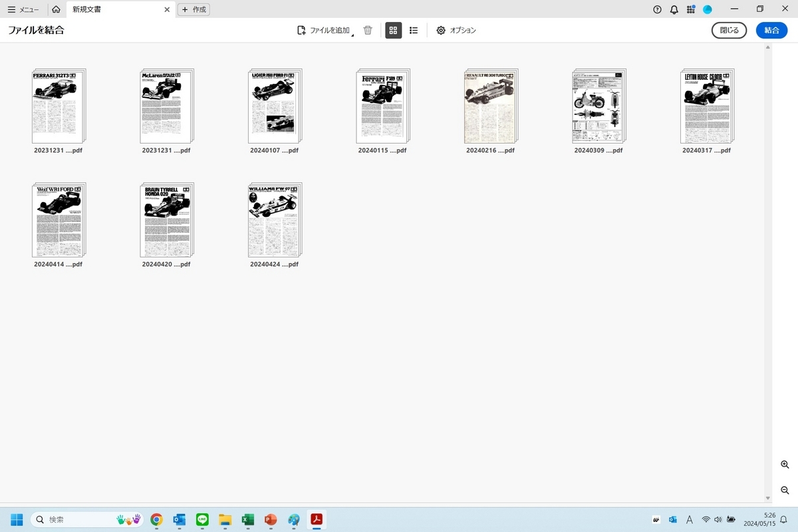Open LINE from taskbar

[x=203, y=519]
